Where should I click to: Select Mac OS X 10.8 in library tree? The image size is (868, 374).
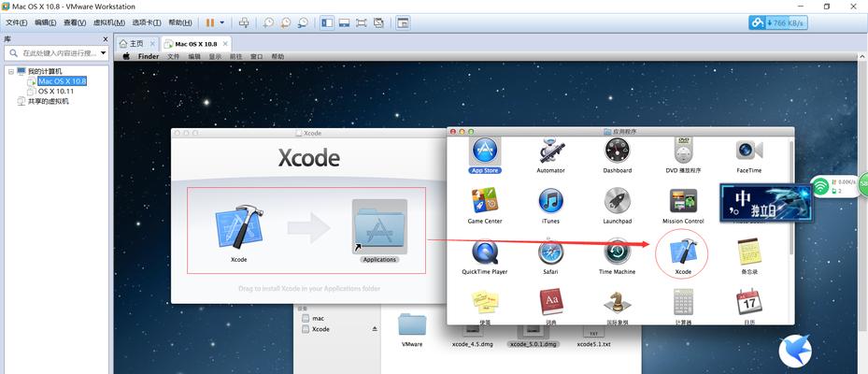click(x=62, y=81)
